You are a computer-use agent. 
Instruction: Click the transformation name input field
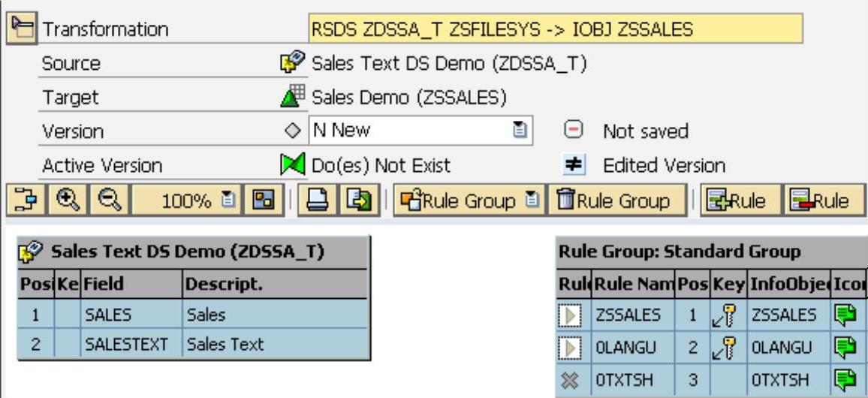[556, 29]
